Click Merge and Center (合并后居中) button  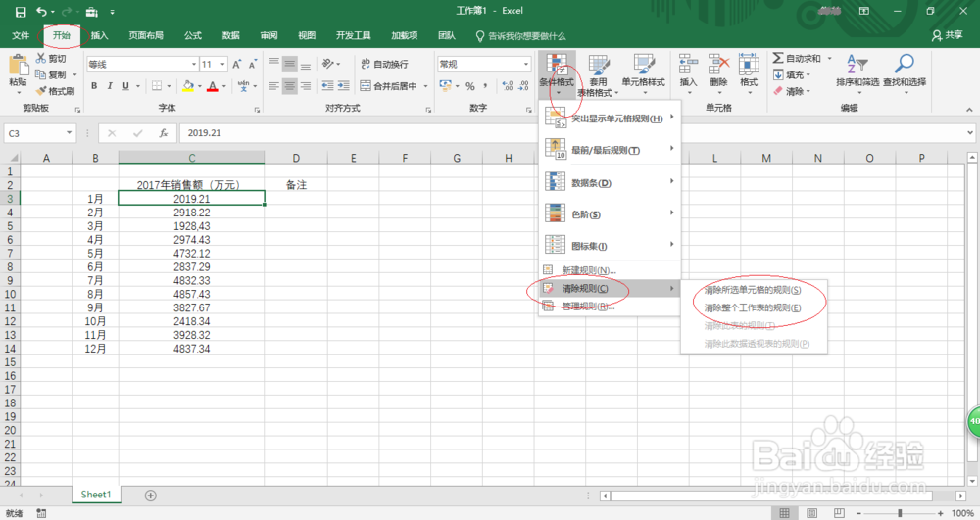389,85
